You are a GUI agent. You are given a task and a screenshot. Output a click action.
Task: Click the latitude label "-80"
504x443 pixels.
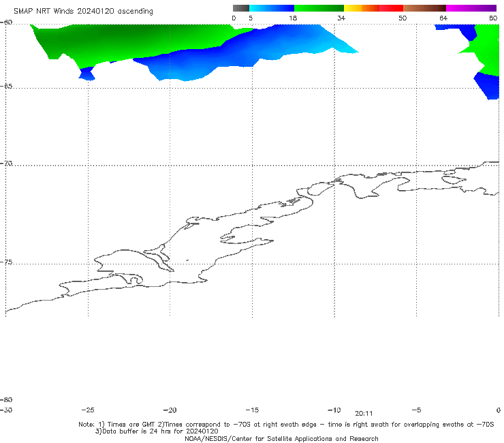coord(6,399)
